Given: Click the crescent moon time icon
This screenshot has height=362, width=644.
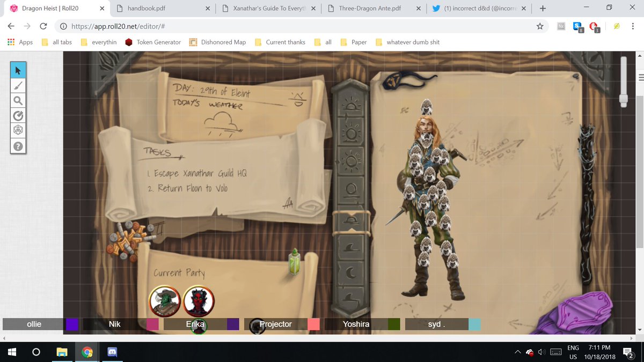Looking at the screenshot, I should (x=351, y=273).
